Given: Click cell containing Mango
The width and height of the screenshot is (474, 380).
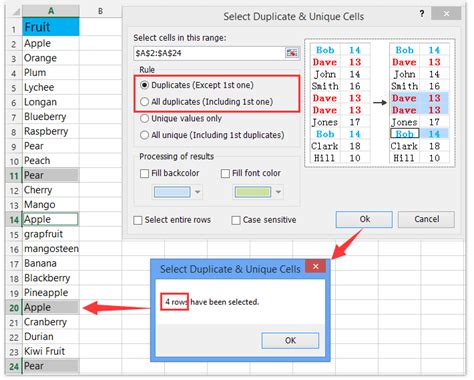Looking at the screenshot, I should [x=51, y=205].
